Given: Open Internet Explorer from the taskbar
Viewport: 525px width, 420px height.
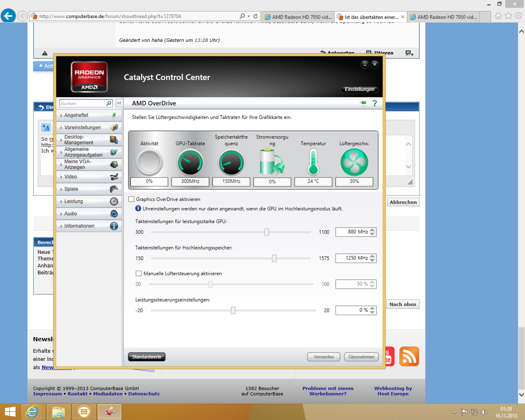Looking at the screenshot, I should point(32,412).
